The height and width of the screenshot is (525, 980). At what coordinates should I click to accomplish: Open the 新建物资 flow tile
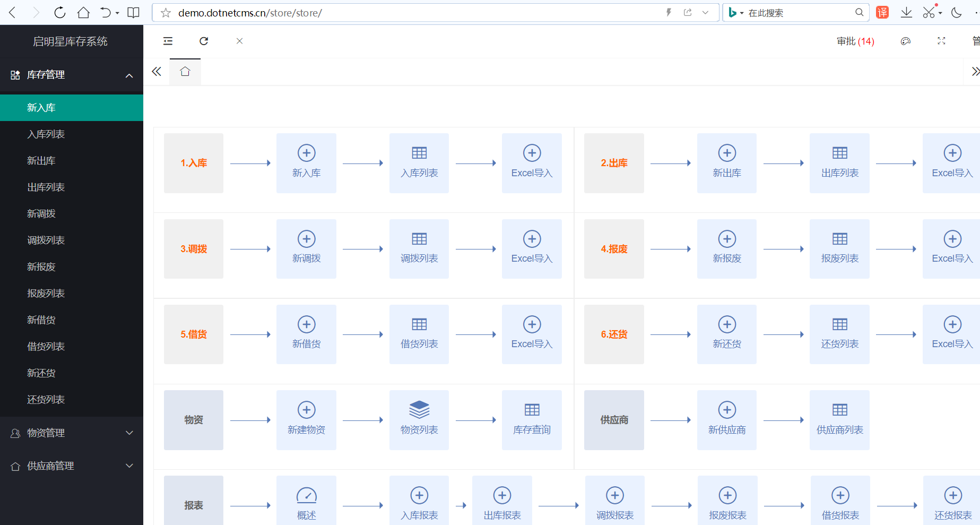coord(306,420)
